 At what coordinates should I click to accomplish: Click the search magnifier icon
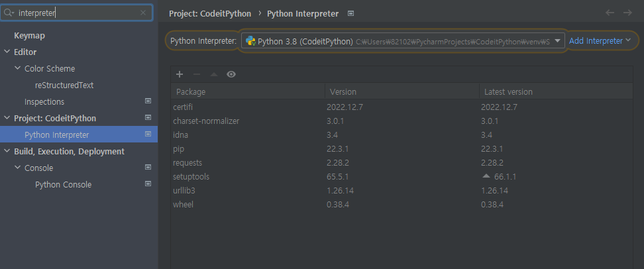tap(9, 13)
